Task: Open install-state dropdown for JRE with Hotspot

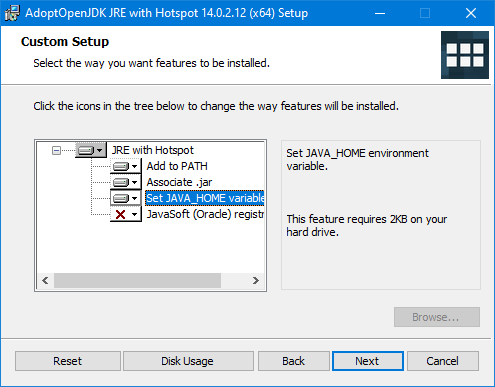Action: pos(91,150)
